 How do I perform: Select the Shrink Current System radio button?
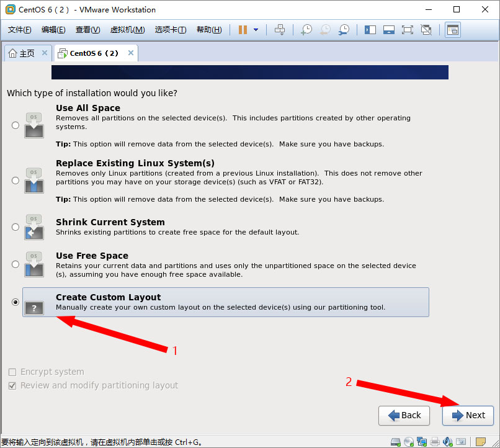tap(16, 227)
